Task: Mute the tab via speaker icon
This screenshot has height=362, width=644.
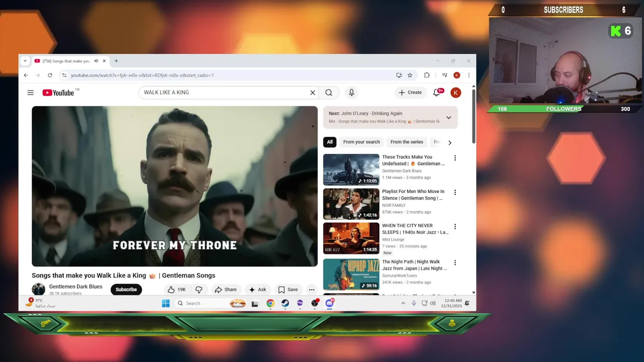Action: pyautogui.click(x=96, y=61)
